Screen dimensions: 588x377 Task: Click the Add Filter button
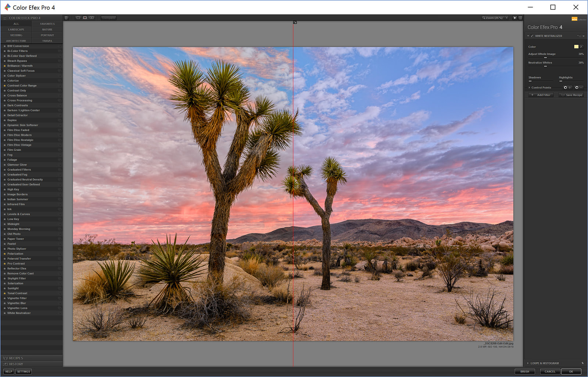point(541,95)
